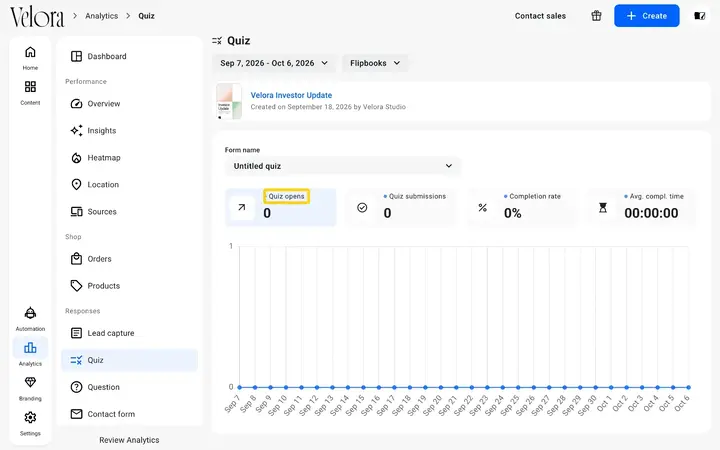Screen dimensions: 720x450
Task: Open Content grid icon in left rail
Action: point(30,87)
